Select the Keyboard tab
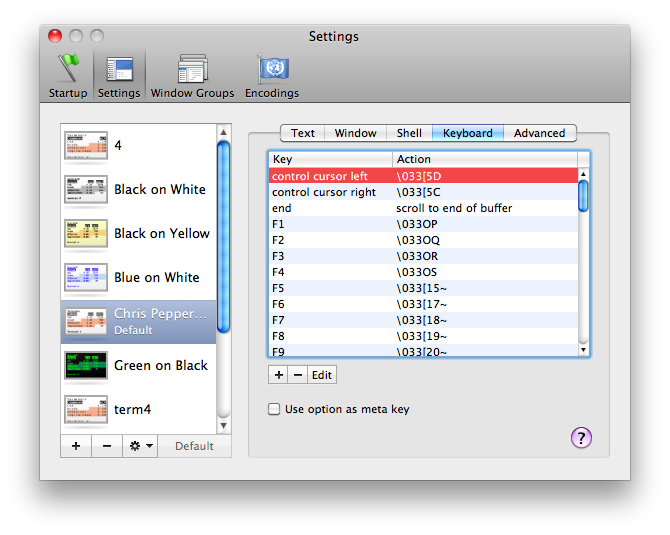The height and width of the screenshot is (535, 670). tap(468, 133)
